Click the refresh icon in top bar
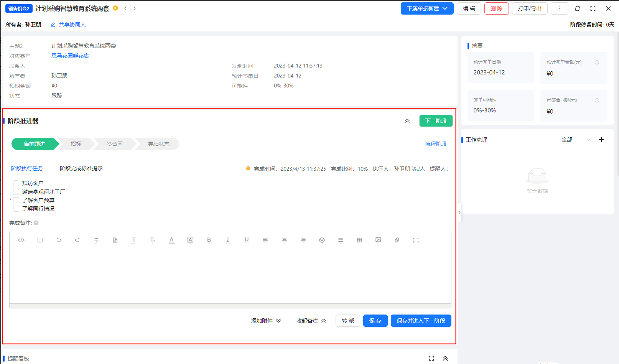The height and width of the screenshot is (364, 619). pyautogui.click(x=578, y=8)
